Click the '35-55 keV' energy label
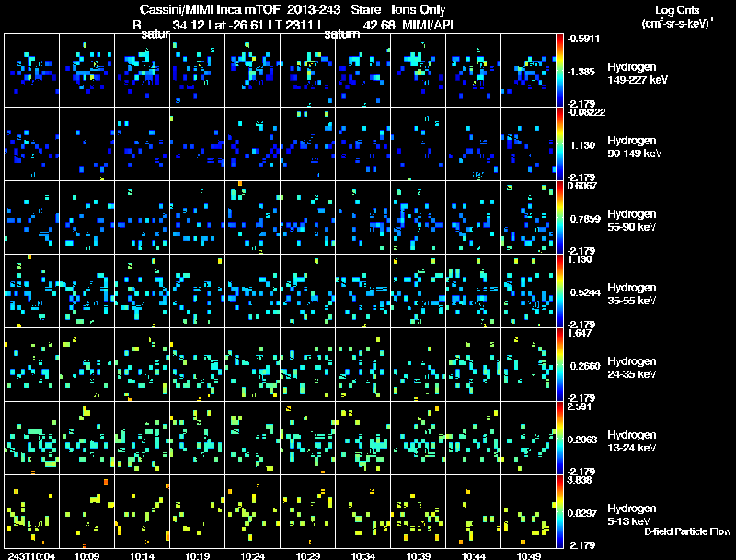Viewport: 736px width, 560px height. [x=631, y=301]
